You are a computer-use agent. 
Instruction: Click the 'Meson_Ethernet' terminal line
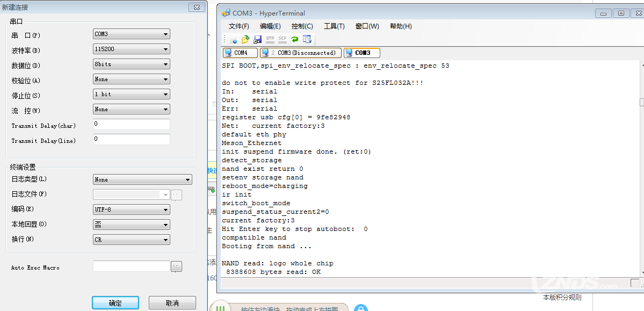(252, 143)
